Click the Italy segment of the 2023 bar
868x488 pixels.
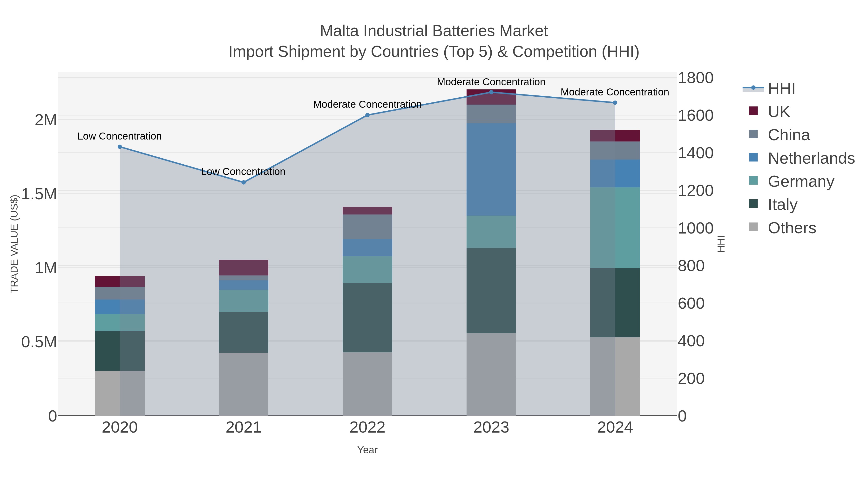tap(491, 291)
